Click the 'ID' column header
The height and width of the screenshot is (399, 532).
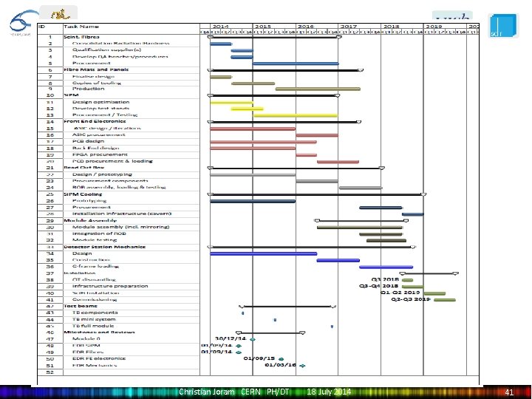point(41,27)
